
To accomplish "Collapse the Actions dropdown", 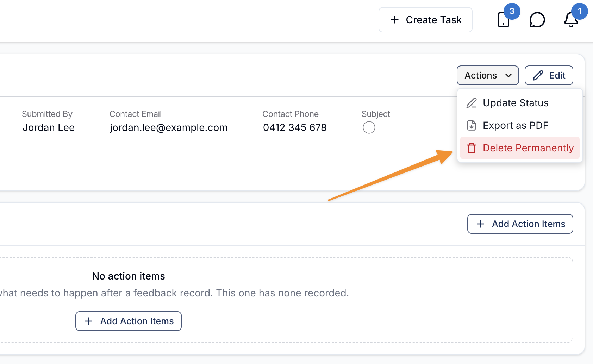I will tap(488, 75).
